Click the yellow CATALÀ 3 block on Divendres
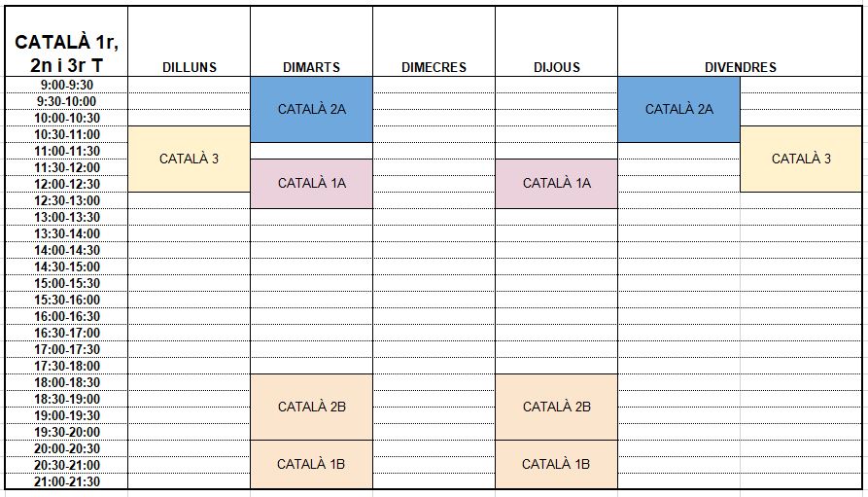 801,159
